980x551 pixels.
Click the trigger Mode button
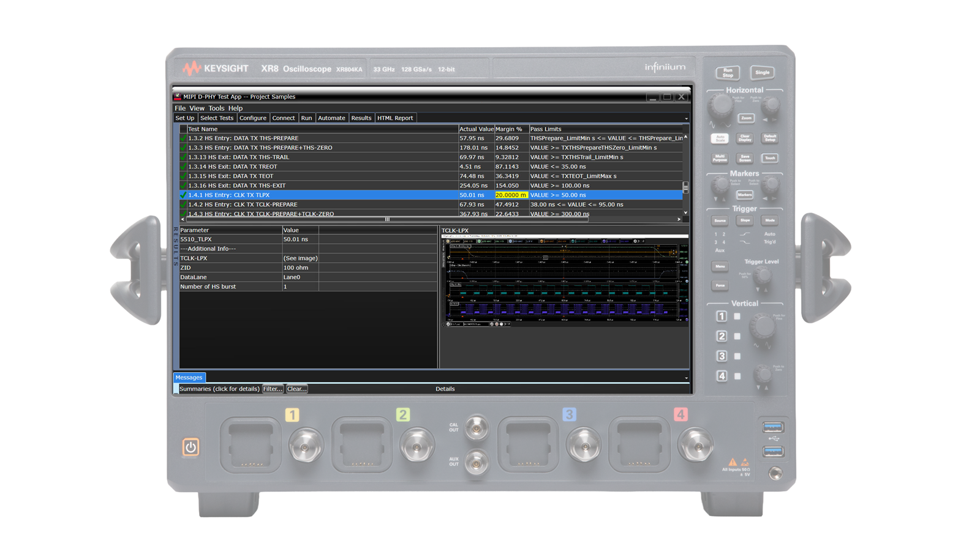(770, 220)
